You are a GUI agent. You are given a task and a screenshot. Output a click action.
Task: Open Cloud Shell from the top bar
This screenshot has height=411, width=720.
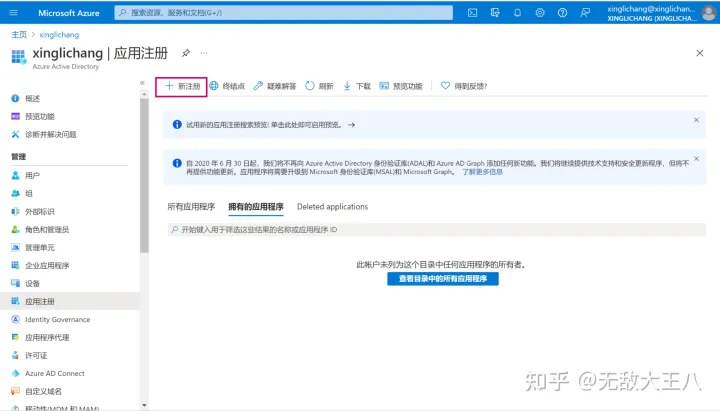click(473, 13)
